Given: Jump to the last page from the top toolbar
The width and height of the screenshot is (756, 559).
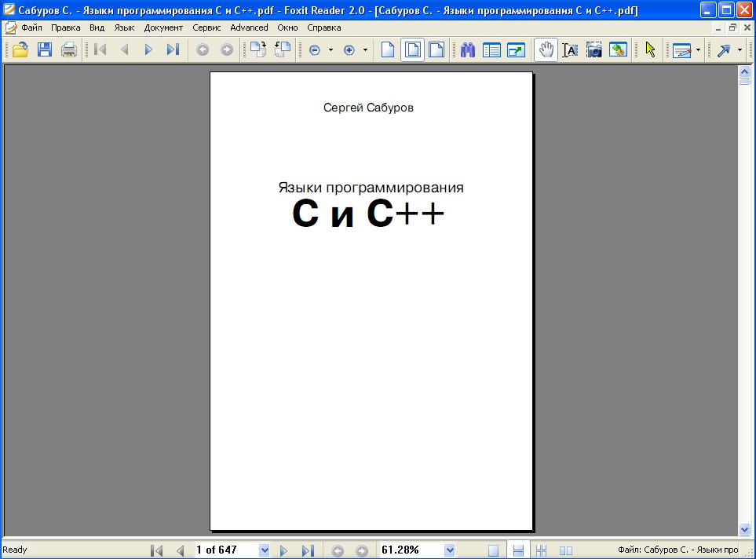Looking at the screenshot, I should (173, 49).
